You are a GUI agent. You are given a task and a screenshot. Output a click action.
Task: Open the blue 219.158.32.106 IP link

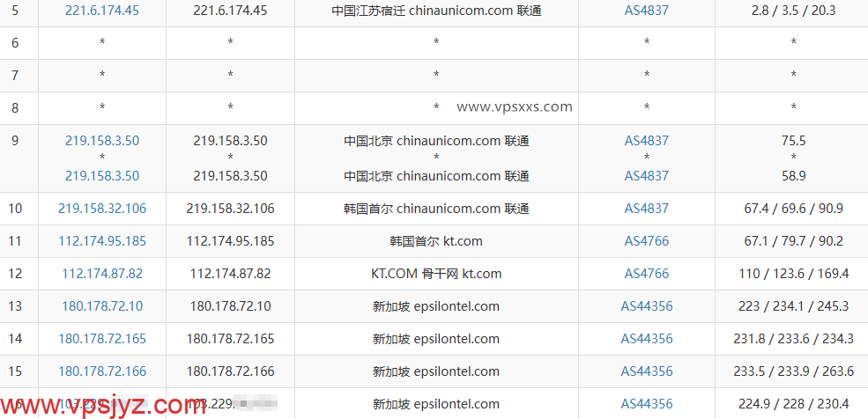(x=102, y=209)
